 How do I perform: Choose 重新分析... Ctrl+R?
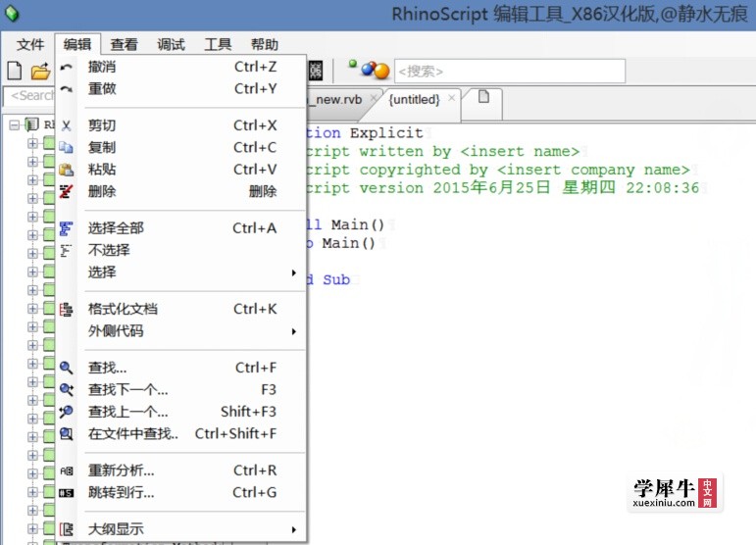pyautogui.click(x=181, y=471)
